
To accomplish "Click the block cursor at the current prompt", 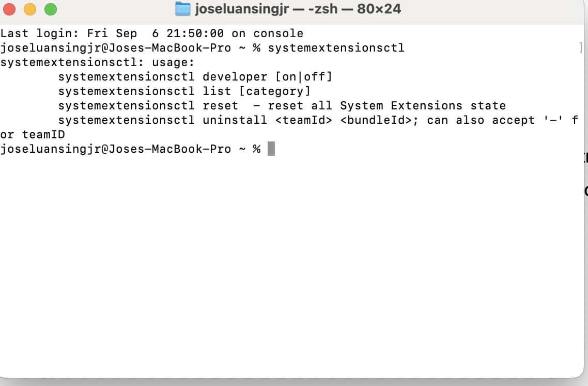I will 271,149.
